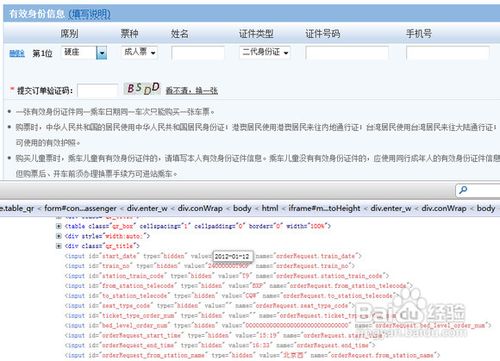Select the input id start_date line
This screenshot has height=361, width=500.
213,256
